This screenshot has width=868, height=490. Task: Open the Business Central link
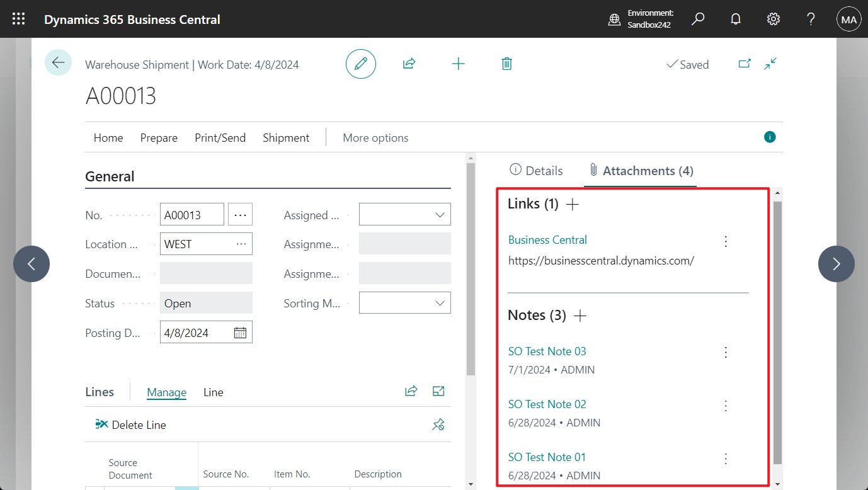point(547,240)
